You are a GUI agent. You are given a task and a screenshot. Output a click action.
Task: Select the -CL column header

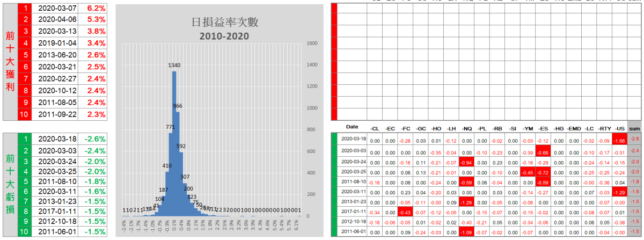click(x=375, y=128)
